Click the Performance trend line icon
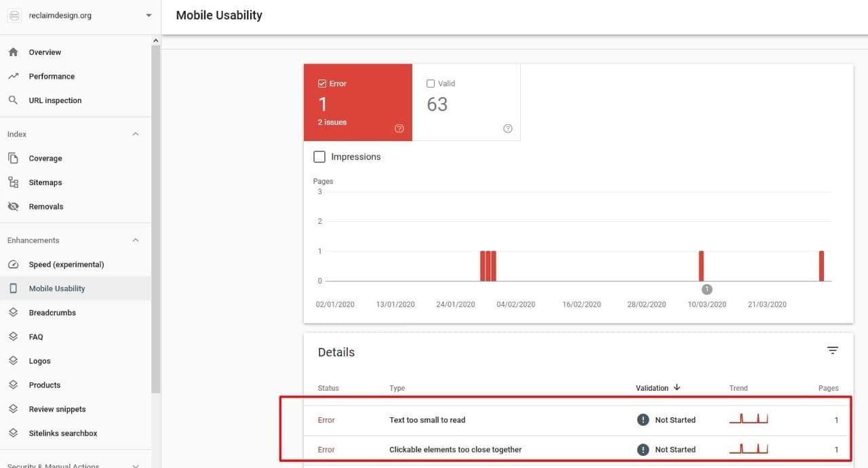This screenshot has width=868, height=468. pos(13,76)
